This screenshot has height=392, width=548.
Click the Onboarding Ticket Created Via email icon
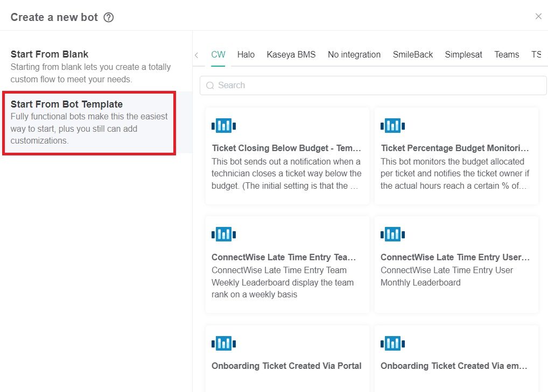click(x=392, y=343)
